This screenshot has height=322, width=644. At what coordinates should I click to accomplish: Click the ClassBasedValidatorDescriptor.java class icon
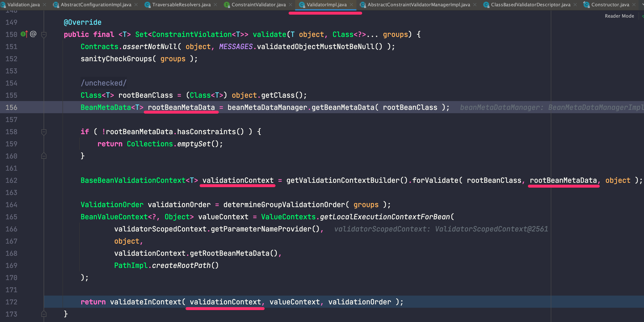(x=486, y=4)
